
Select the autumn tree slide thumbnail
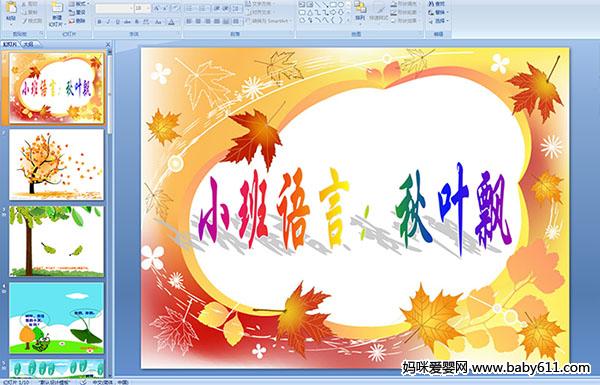(x=57, y=164)
